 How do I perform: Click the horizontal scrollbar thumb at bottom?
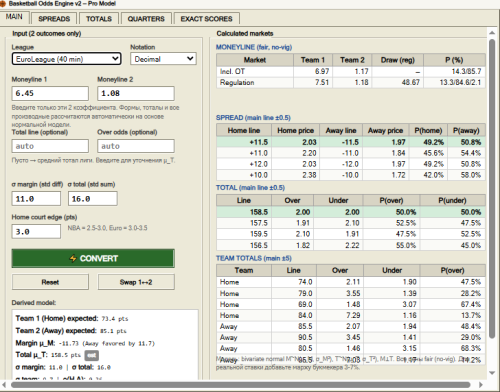click(x=240, y=385)
